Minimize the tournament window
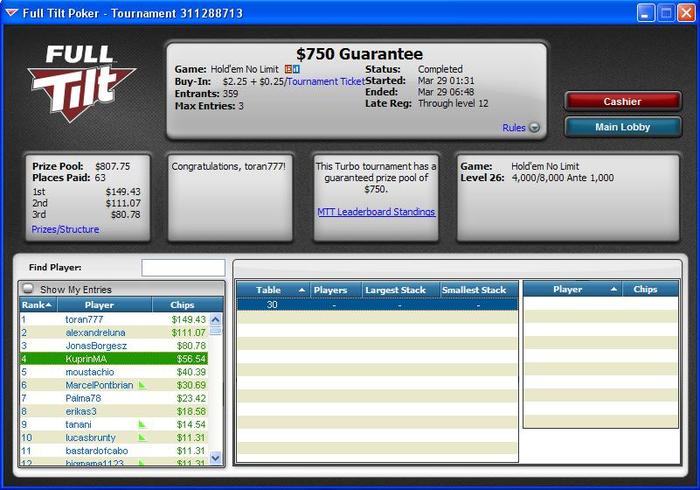This screenshot has height=490, width=700. pos(645,13)
